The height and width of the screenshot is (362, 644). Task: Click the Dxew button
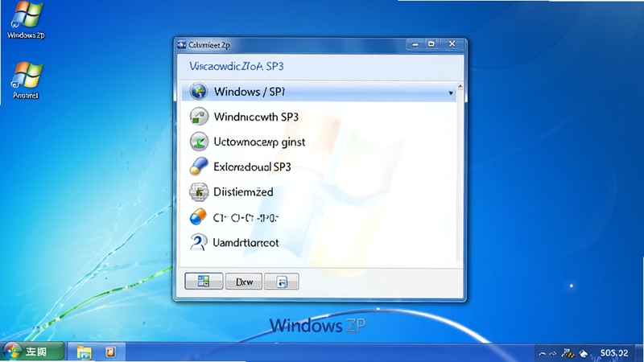pyautogui.click(x=244, y=282)
